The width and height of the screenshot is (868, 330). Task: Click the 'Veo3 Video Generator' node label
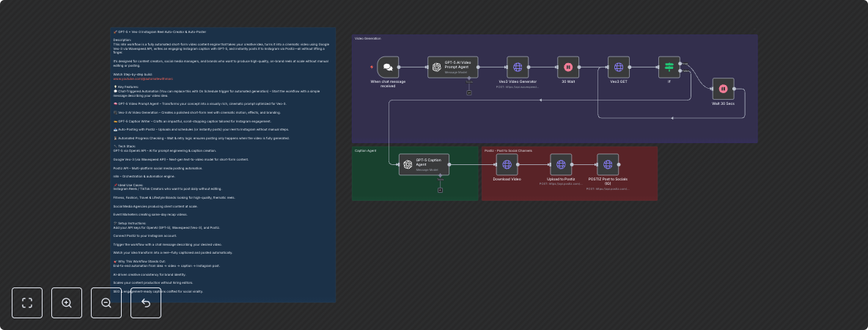[x=518, y=81]
